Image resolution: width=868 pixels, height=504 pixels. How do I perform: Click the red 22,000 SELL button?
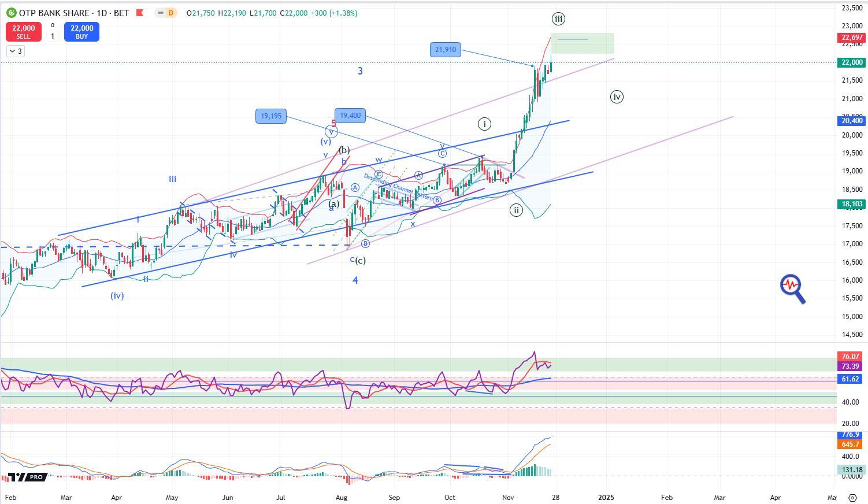(24, 32)
